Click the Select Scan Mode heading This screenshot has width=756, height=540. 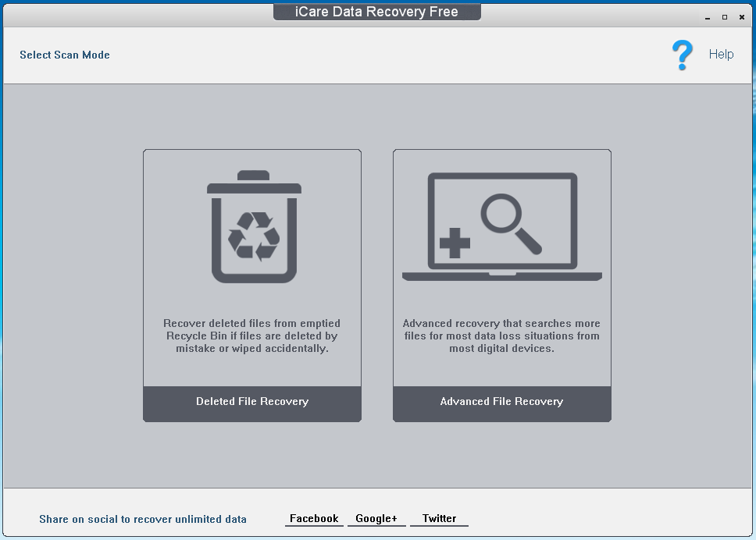(65, 55)
